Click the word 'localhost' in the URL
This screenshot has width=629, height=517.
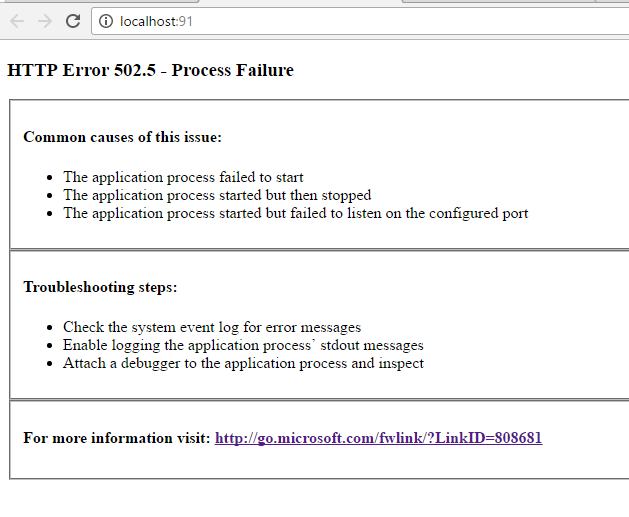coord(147,21)
